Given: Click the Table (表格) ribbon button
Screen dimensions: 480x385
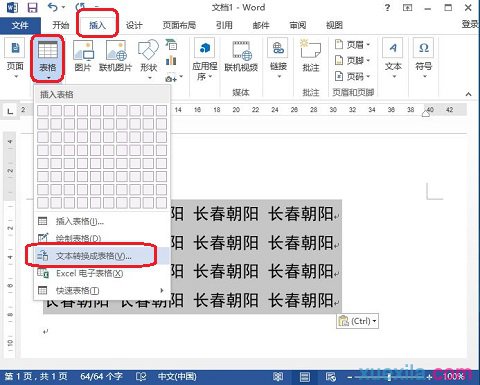Looking at the screenshot, I should 48,59.
